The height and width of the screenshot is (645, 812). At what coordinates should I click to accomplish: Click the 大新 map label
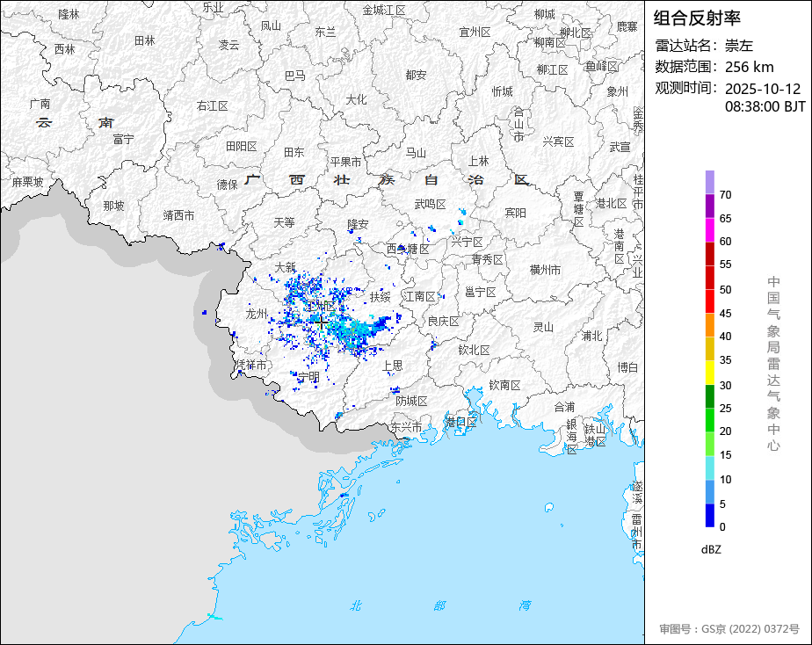tap(286, 267)
